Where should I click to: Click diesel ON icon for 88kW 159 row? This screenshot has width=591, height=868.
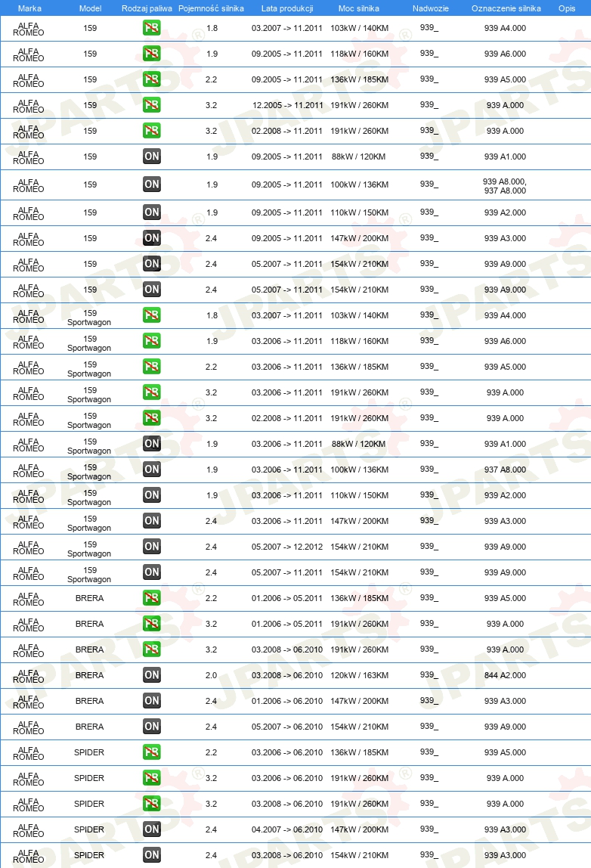tap(152, 156)
